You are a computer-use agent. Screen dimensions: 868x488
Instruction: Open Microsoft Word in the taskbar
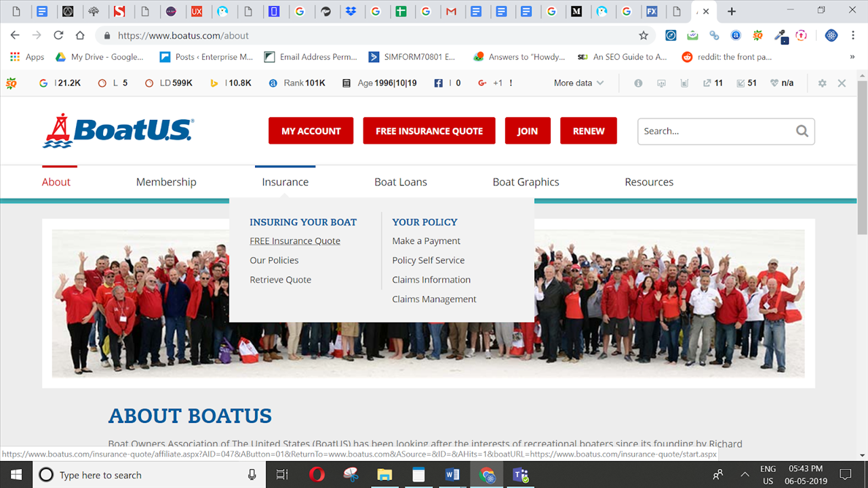pyautogui.click(x=452, y=474)
